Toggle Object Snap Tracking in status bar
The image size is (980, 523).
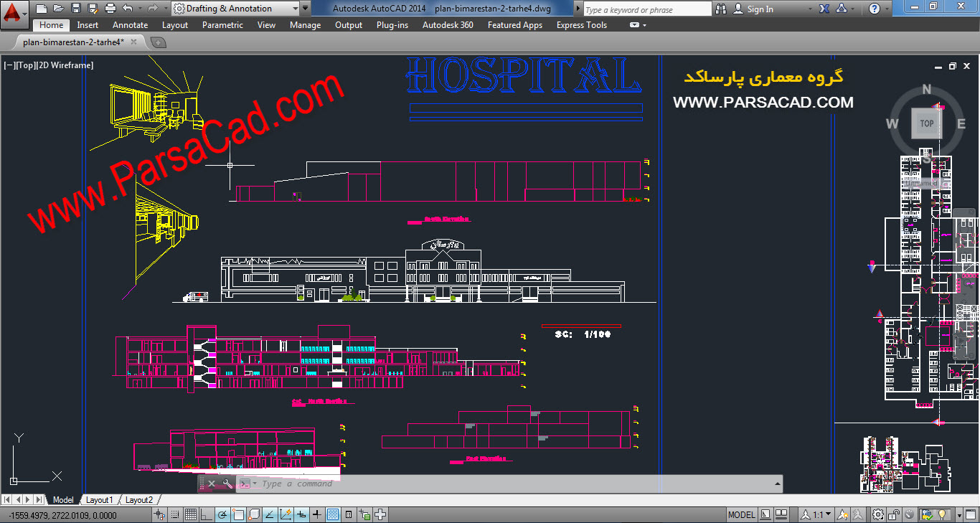coord(270,514)
